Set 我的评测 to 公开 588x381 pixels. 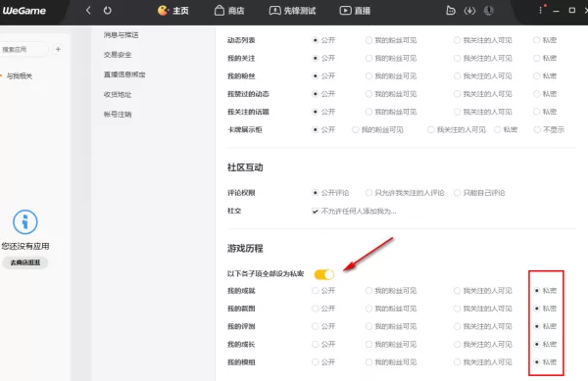(315, 326)
